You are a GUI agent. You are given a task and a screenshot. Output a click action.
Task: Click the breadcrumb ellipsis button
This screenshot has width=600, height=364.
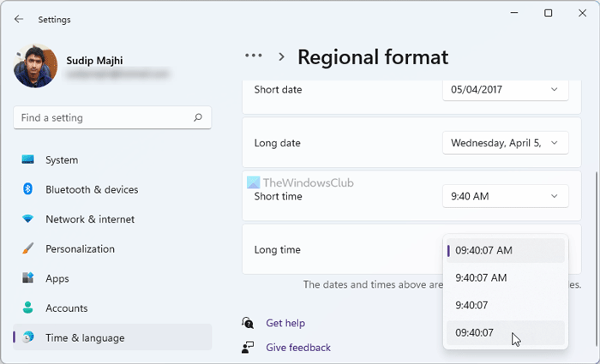(x=253, y=56)
